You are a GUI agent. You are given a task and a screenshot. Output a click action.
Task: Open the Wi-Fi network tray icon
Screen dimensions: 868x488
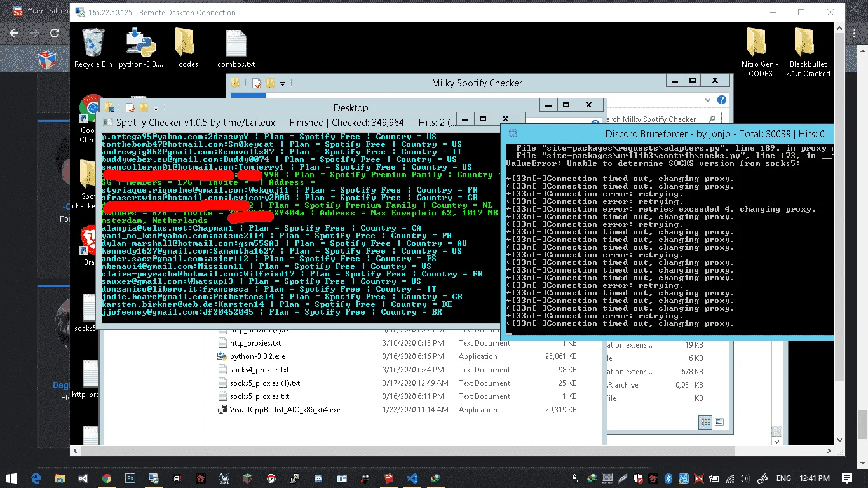(729, 478)
